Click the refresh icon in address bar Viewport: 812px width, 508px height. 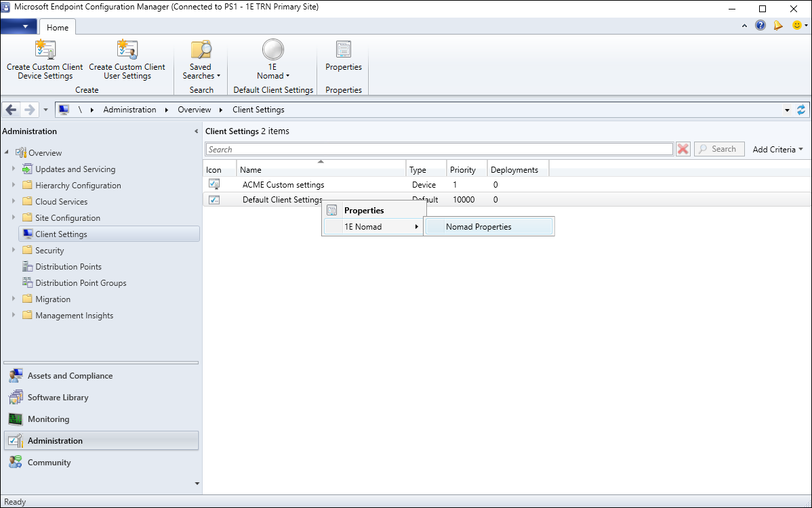(801, 110)
